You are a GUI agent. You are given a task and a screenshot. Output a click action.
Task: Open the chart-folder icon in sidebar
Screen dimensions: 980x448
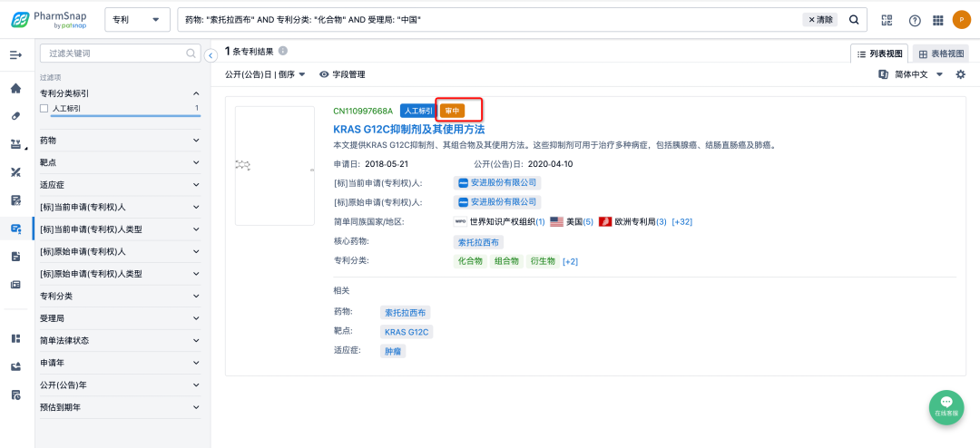(x=16, y=366)
